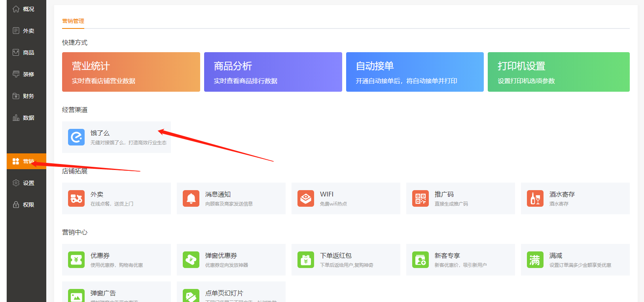
Task: Click the 满减 discount icon
Action: 535,260
